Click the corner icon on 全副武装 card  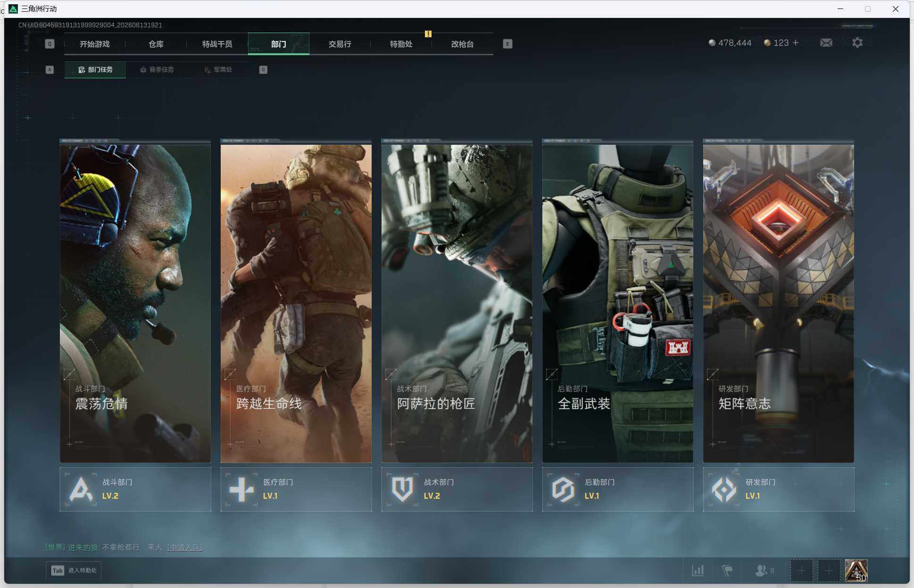[x=552, y=374]
